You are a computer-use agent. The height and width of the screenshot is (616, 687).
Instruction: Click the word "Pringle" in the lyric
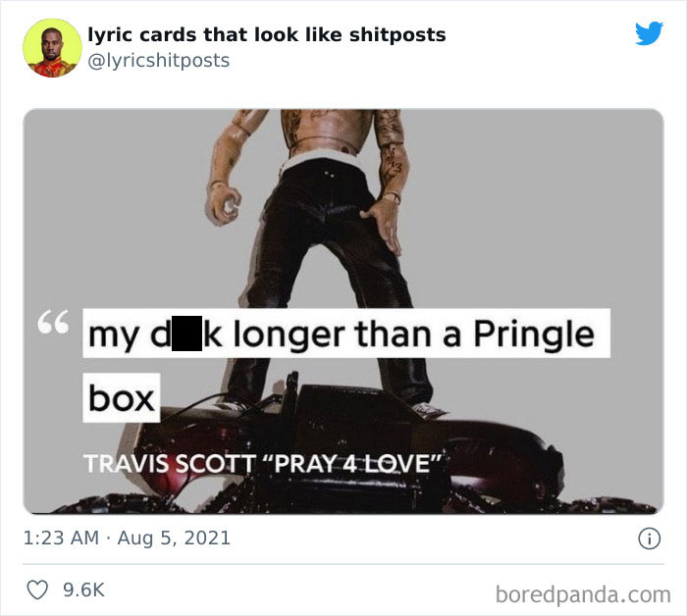point(534,334)
